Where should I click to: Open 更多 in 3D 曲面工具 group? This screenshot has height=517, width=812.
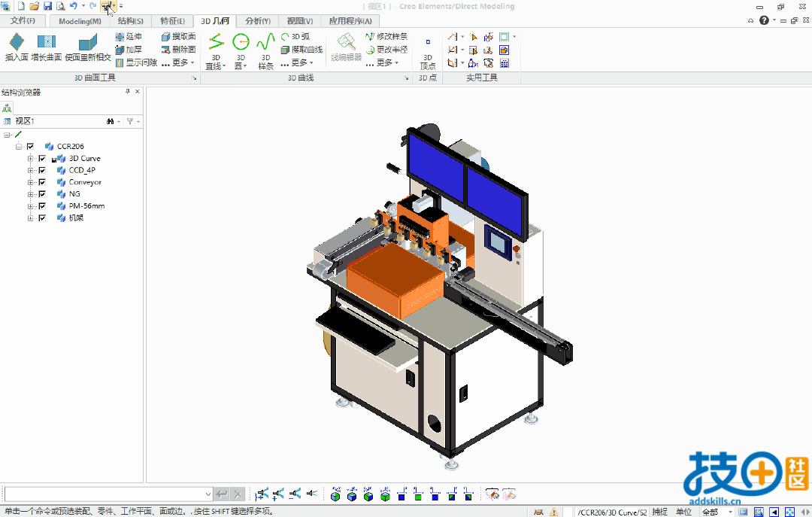[x=178, y=62]
